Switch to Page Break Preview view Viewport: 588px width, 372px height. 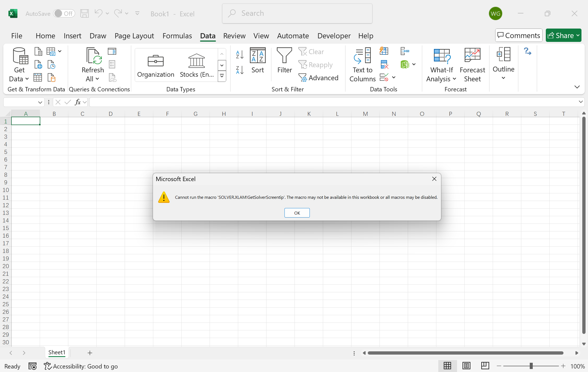pyautogui.click(x=485, y=366)
